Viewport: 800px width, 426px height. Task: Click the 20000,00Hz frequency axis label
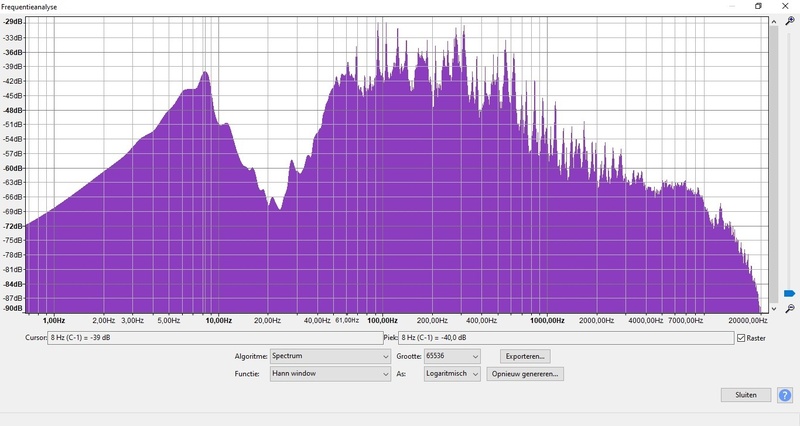[x=748, y=321]
